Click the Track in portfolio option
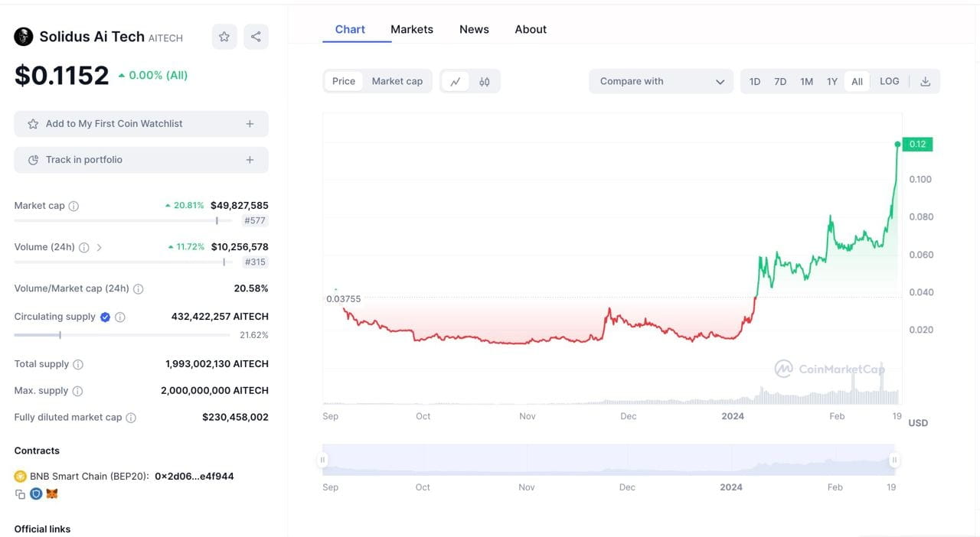Image resolution: width=980 pixels, height=537 pixels. 141,160
